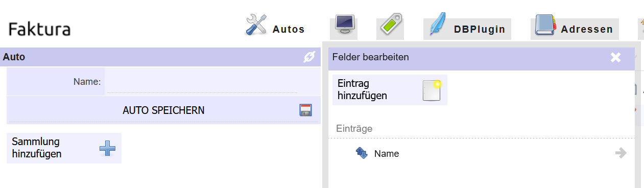Open the Autos menu item

point(289,29)
